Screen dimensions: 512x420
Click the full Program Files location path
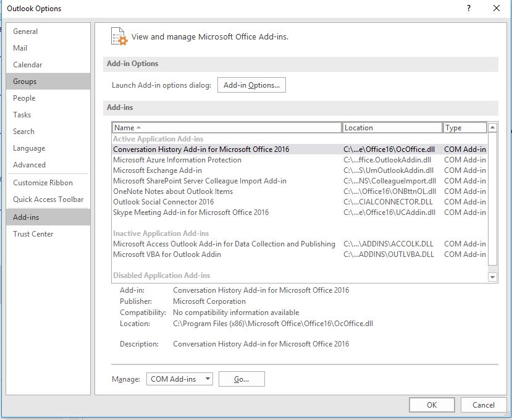point(272,323)
